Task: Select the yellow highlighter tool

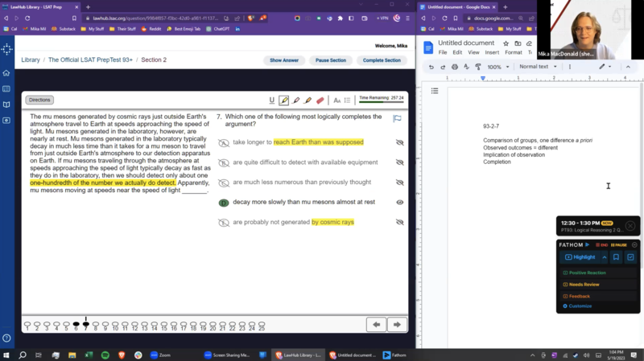Action: 283,101
